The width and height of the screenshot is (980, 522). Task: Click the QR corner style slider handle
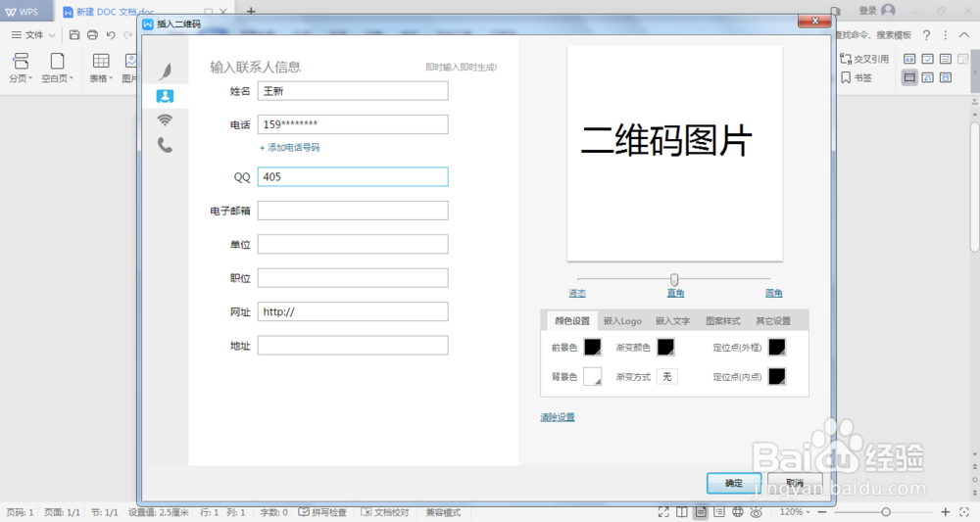(674, 279)
